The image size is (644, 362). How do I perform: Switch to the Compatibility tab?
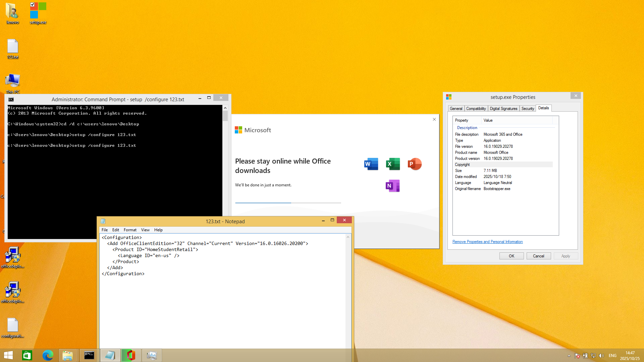[x=476, y=109]
